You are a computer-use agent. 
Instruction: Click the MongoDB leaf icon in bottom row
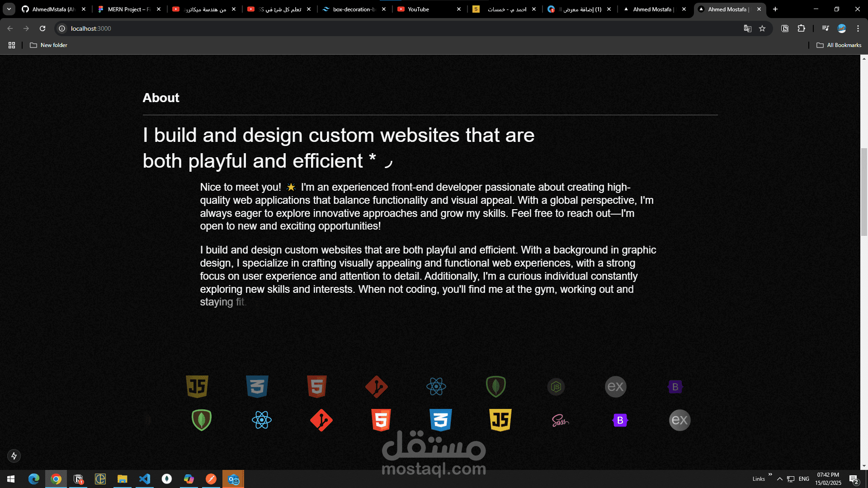(202, 420)
